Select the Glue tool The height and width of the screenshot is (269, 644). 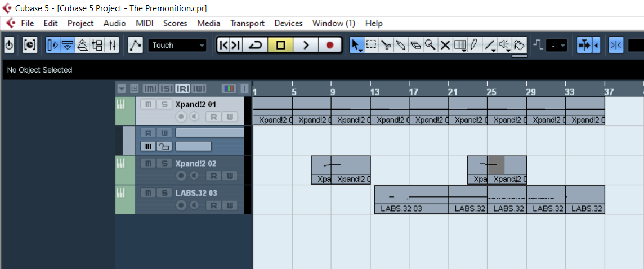400,45
